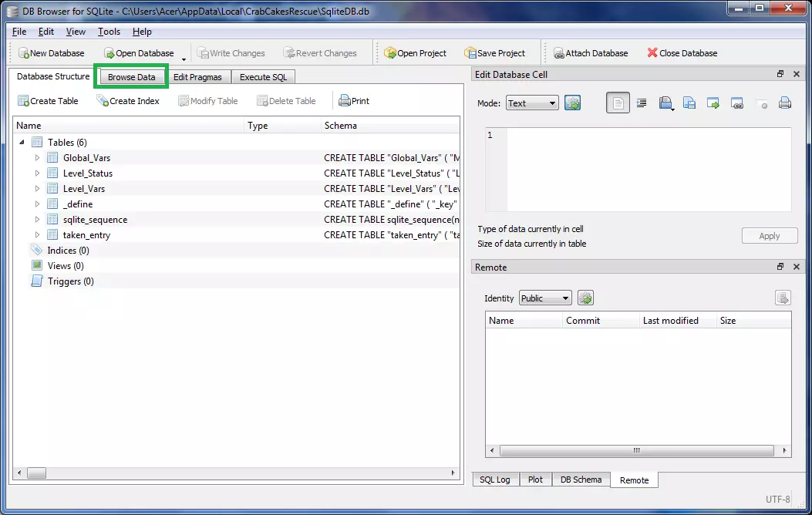Click the printer icon in Edit Database Cell
The width and height of the screenshot is (812, 515).
tap(785, 103)
